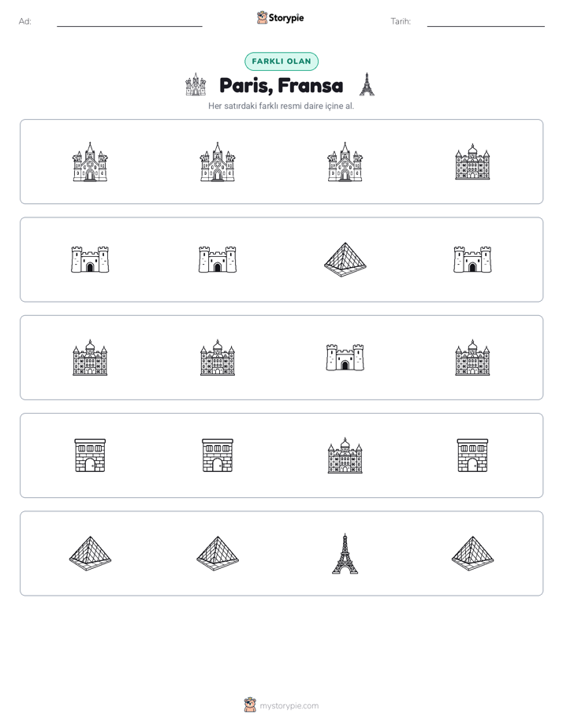Circle the domed palace in row one

coord(472,162)
